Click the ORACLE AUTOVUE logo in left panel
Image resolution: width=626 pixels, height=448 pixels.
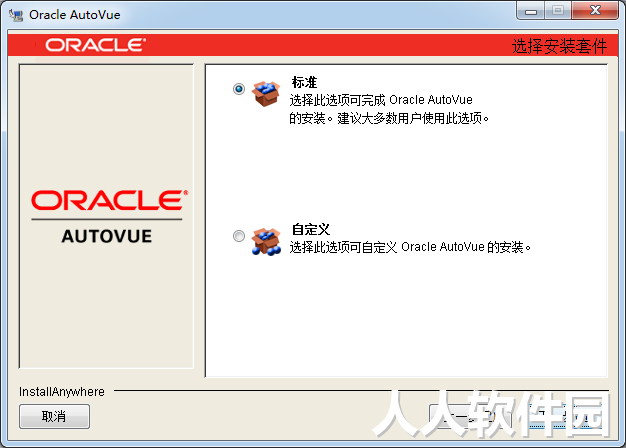(x=107, y=216)
